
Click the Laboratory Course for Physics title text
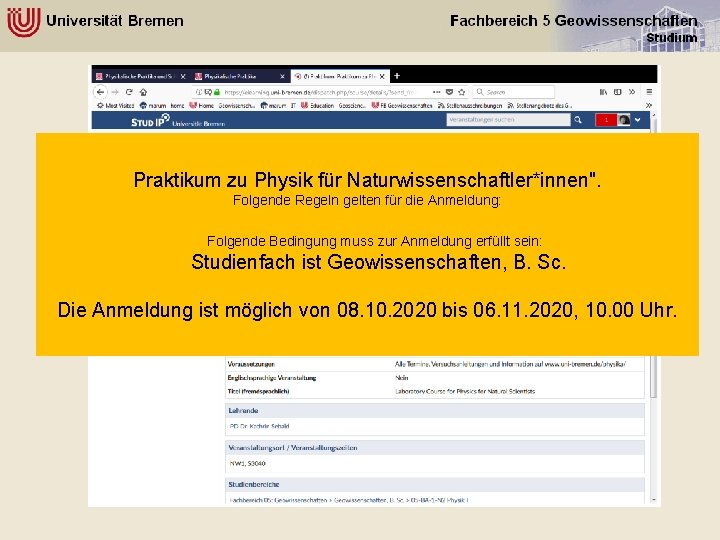pos(465,392)
